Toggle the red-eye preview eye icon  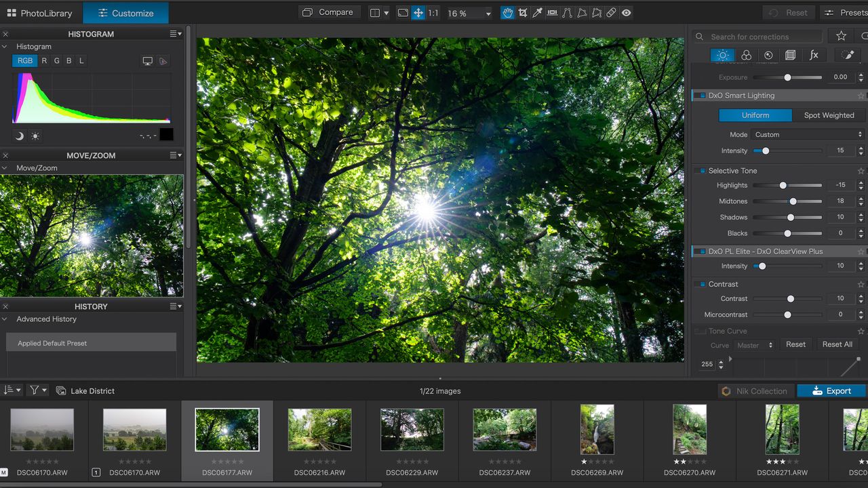click(x=626, y=13)
